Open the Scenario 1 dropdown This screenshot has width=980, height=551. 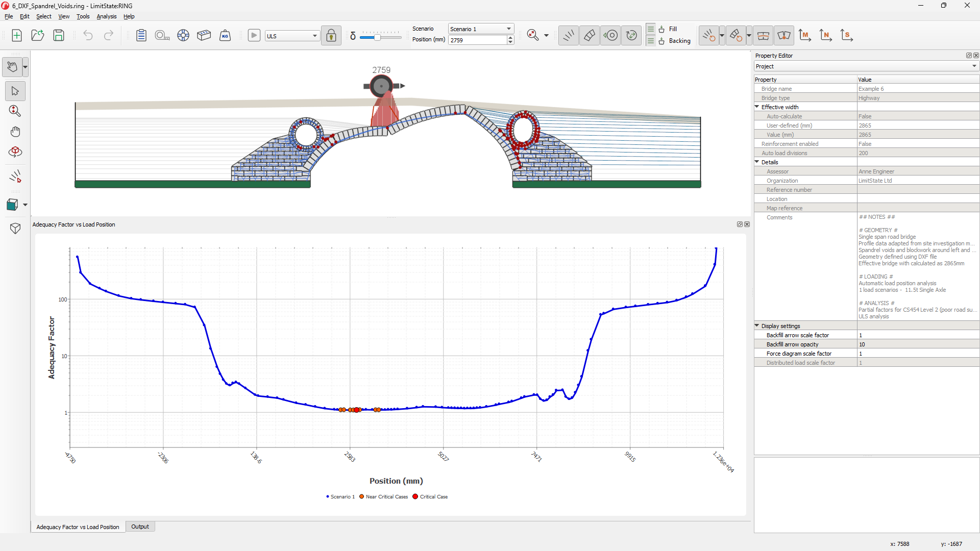click(480, 29)
